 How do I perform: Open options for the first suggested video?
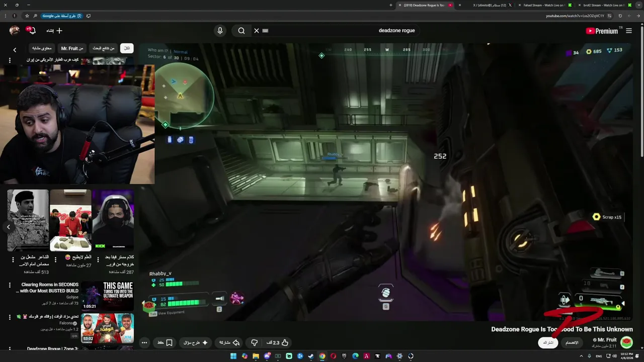(10, 60)
